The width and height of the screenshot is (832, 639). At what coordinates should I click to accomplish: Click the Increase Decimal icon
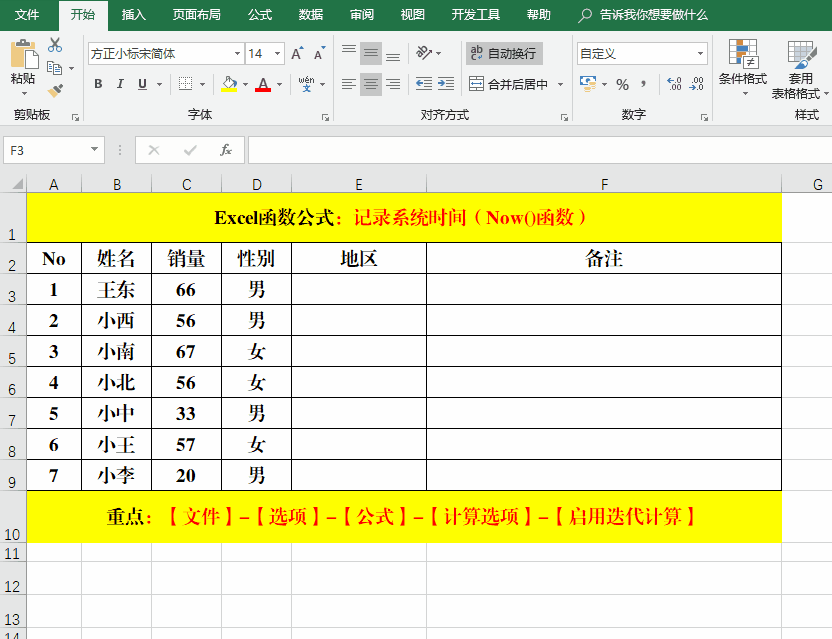674,85
